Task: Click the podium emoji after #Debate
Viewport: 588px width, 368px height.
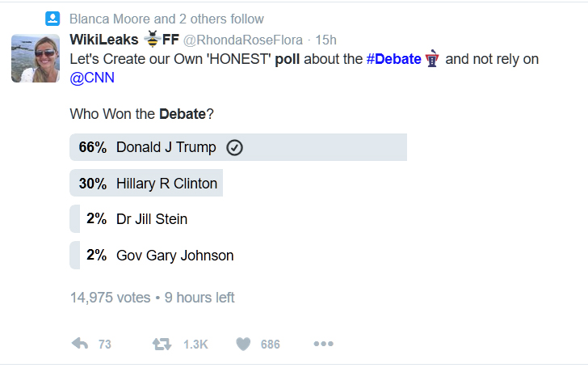Action: 432,58
